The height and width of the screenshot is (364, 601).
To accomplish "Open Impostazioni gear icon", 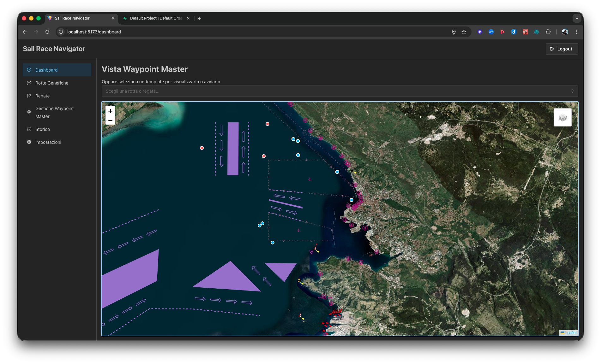I will (x=29, y=142).
